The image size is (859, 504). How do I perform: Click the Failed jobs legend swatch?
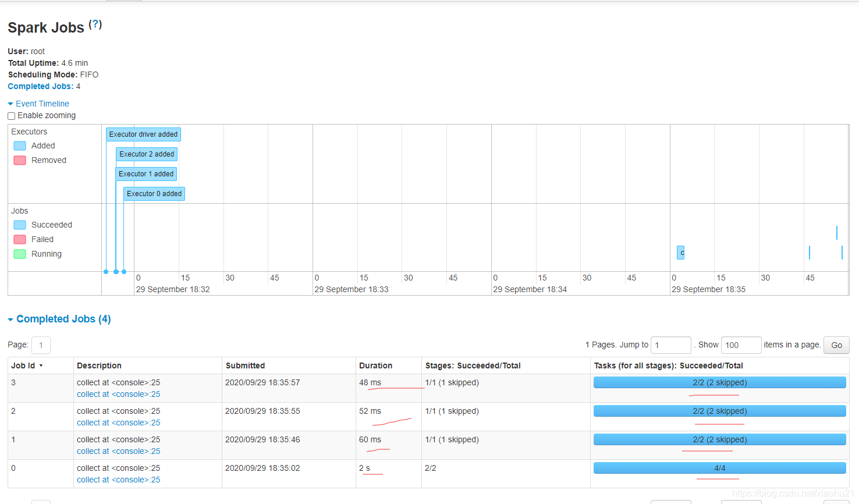point(20,240)
